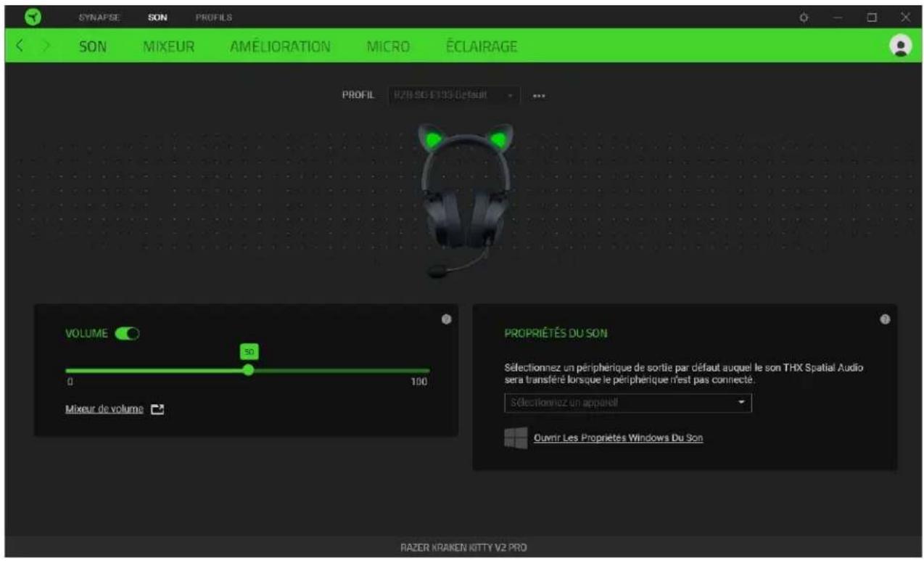Open the Profils top tab
This screenshot has width=924, height=561.
click(x=214, y=16)
